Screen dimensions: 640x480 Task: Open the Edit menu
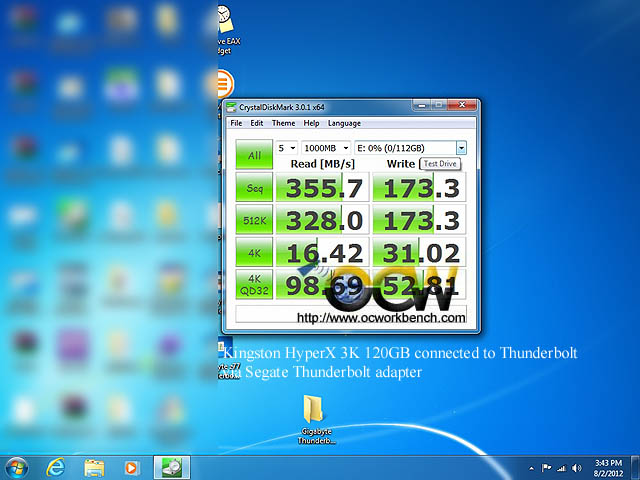click(256, 123)
